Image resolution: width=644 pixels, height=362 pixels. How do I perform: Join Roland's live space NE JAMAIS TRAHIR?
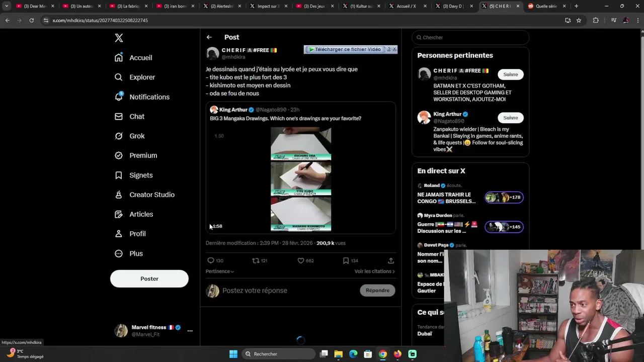[446, 198]
